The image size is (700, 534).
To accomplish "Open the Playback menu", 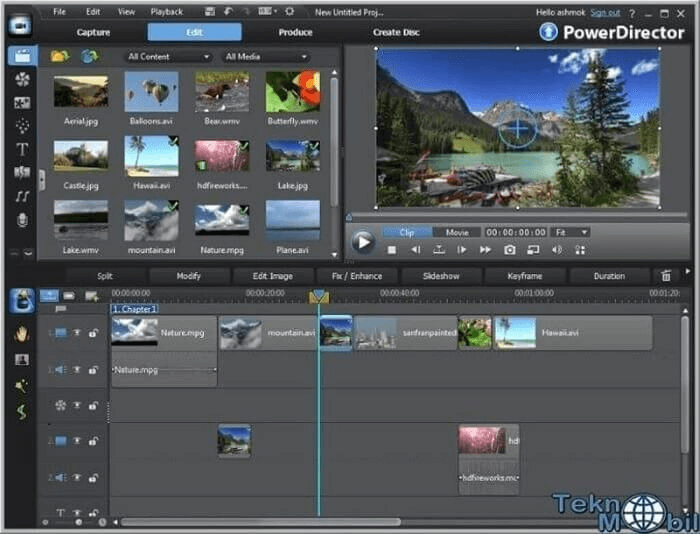I will 166,12.
